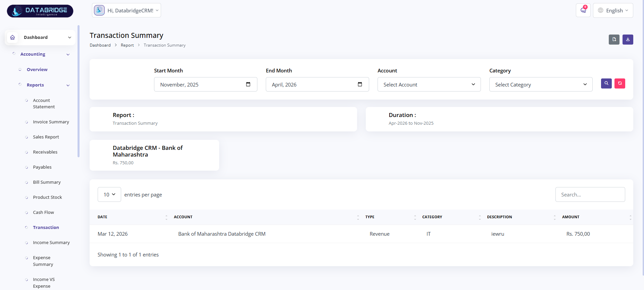This screenshot has width=644, height=290.
Task: Open English language dropdown
Action: [613, 10]
